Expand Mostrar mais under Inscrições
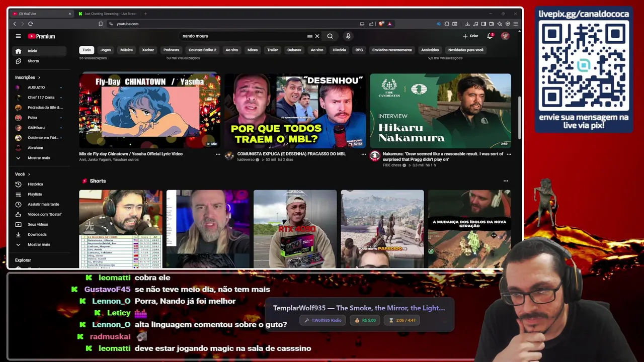The height and width of the screenshot is (362, 644). tap(40, 158)
